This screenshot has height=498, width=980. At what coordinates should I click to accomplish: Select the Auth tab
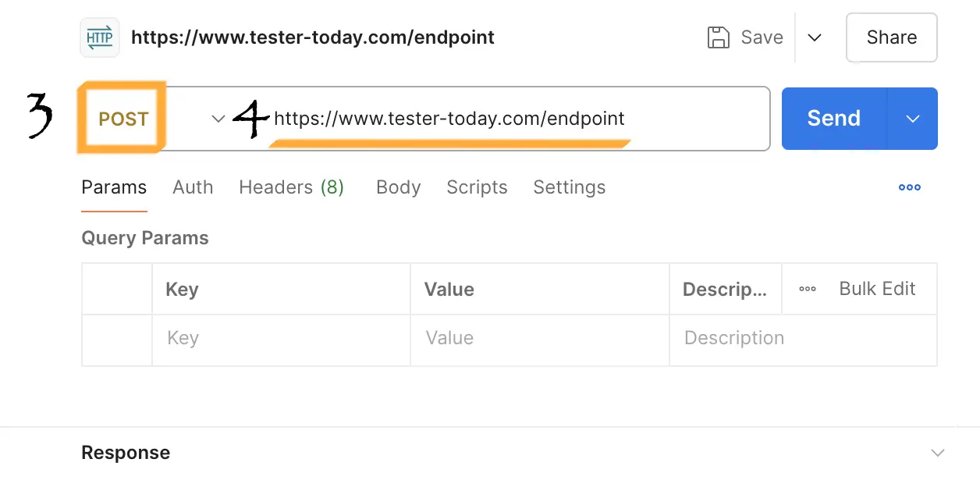click(193, 187)
